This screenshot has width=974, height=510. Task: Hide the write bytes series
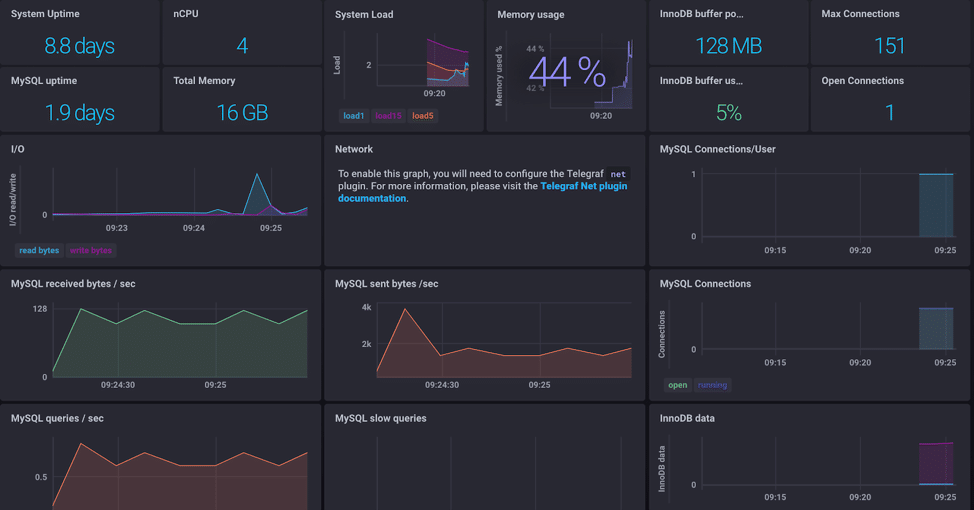(x=91, y=251)
